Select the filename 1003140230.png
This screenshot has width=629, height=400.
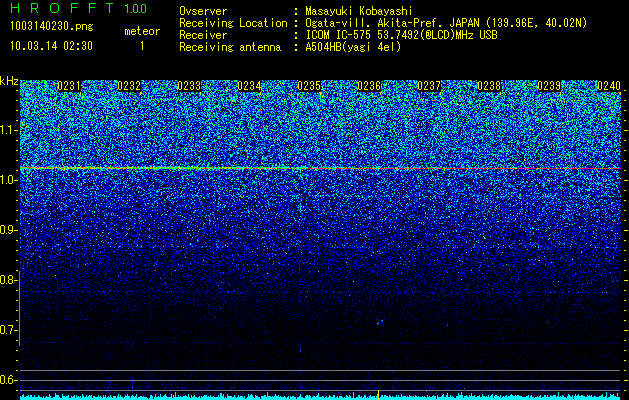coord(52,27)
